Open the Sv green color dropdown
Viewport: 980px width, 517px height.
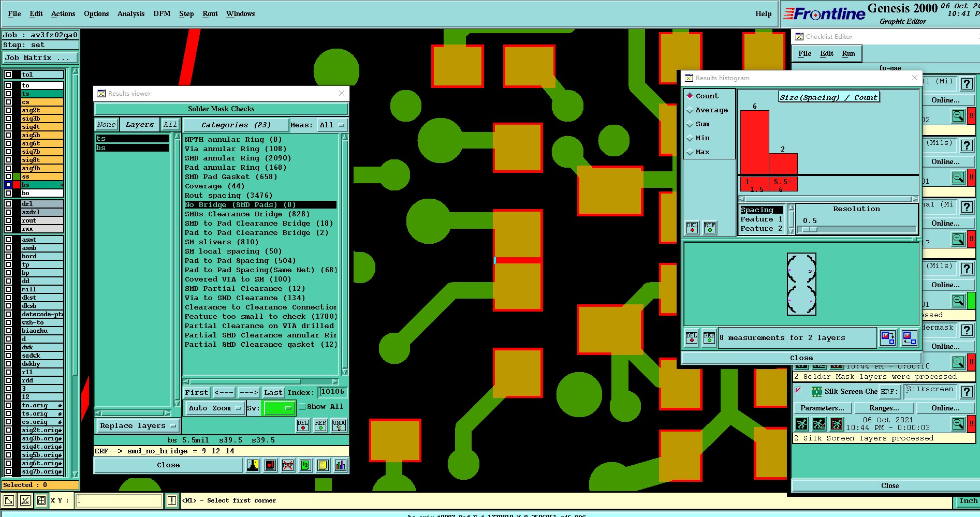coord(280,408)
